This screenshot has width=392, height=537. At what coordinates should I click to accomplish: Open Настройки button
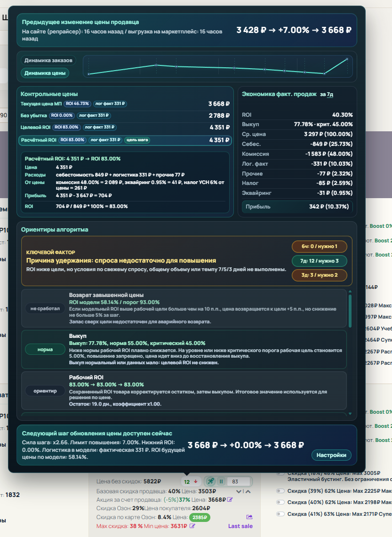pyautogui.click(x=331, y=455)
